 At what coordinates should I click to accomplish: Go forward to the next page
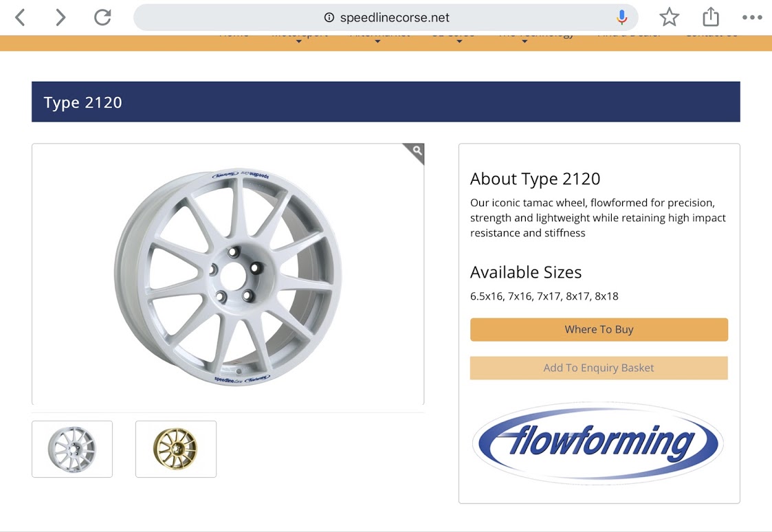(x=60, y=18)
